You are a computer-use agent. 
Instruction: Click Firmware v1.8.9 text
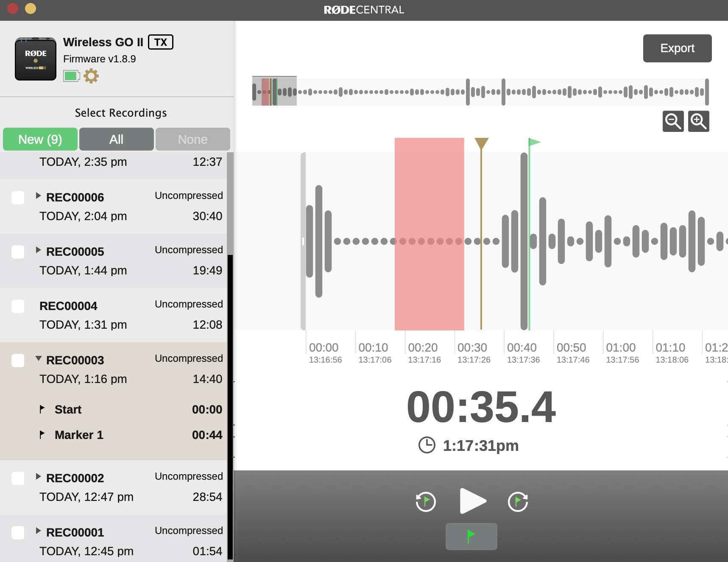coord(100,59)
